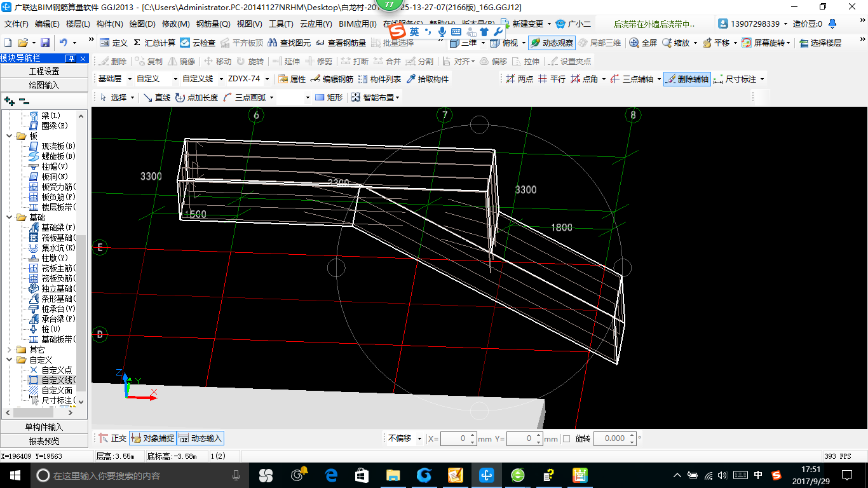This screenshot has height=488, width=868.
Task: Click 绘图输入 drawing input button
Action: coord(44,85)
